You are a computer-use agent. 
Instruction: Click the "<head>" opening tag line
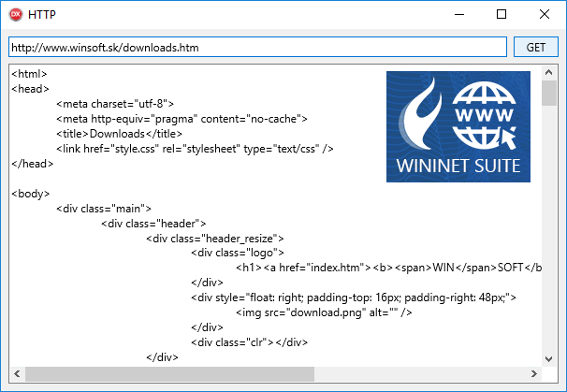point(30,89)
